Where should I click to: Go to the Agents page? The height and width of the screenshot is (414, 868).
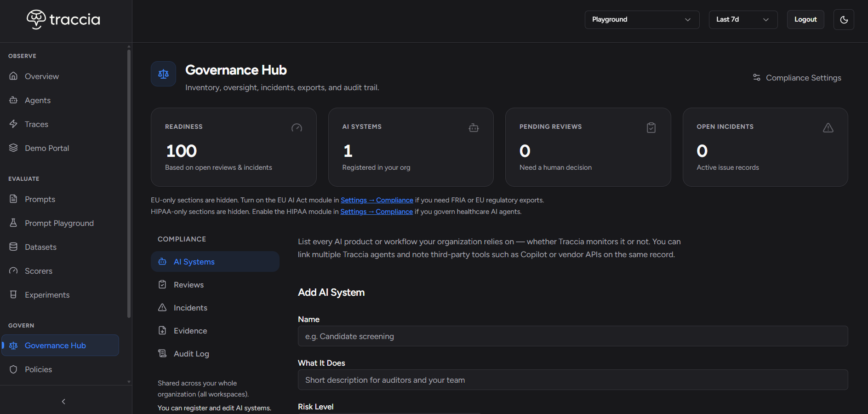click(38, 100)
